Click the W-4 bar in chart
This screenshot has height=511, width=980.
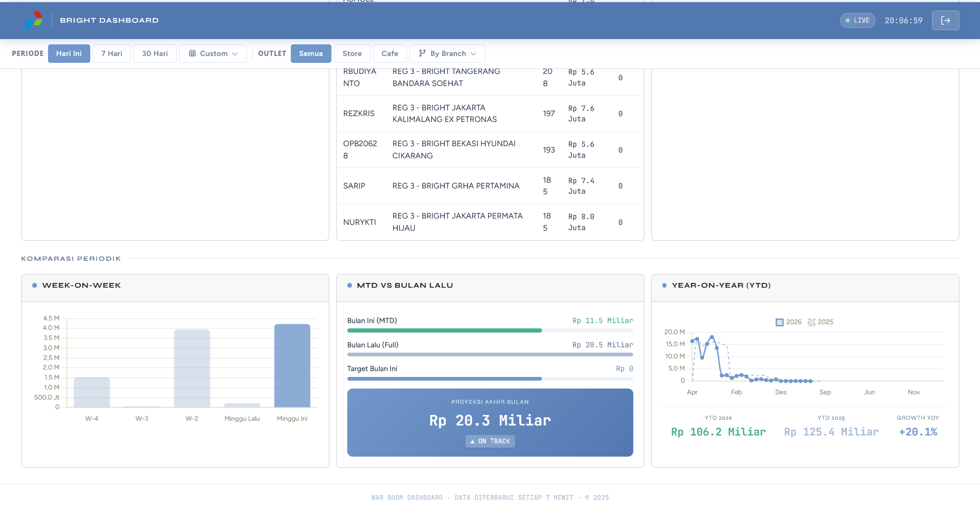coord(92,392)
